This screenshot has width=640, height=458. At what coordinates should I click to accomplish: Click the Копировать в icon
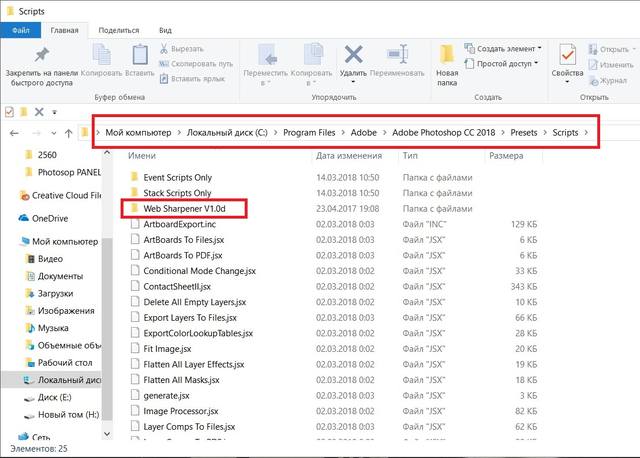313,54
